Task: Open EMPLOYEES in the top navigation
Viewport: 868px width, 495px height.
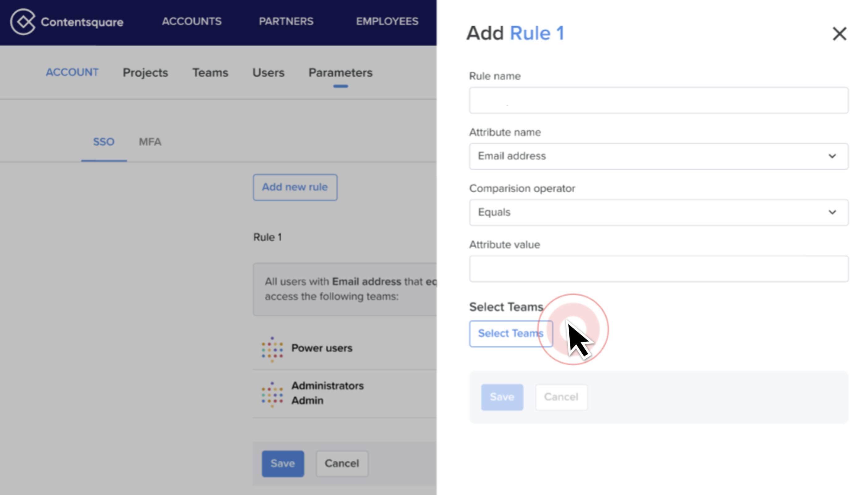Action: click(387, 21)
